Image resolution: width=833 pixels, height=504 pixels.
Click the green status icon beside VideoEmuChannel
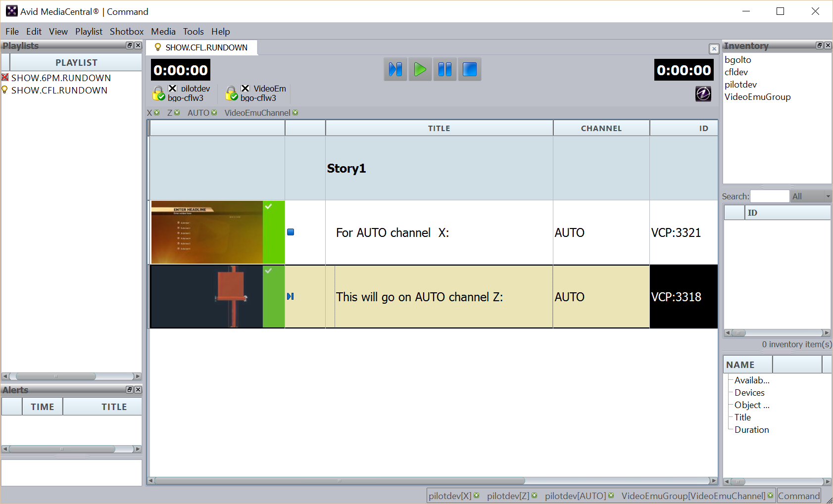tap(295, 113)
